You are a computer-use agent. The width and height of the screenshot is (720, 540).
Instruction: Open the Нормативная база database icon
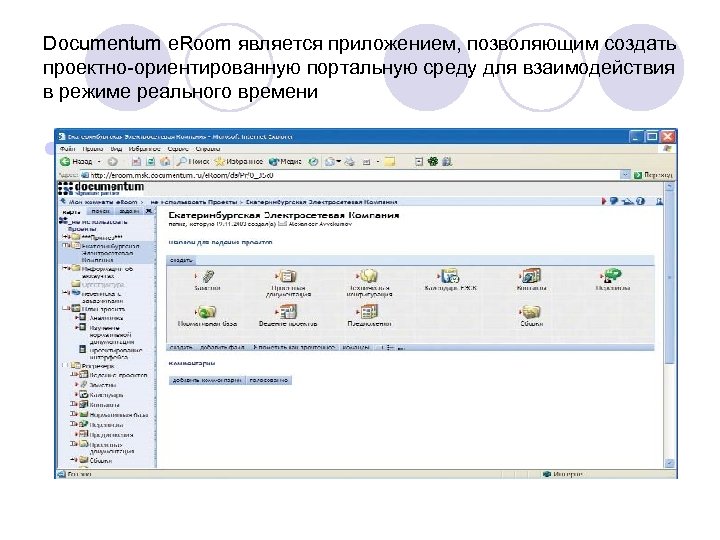(x=208, y=312)
